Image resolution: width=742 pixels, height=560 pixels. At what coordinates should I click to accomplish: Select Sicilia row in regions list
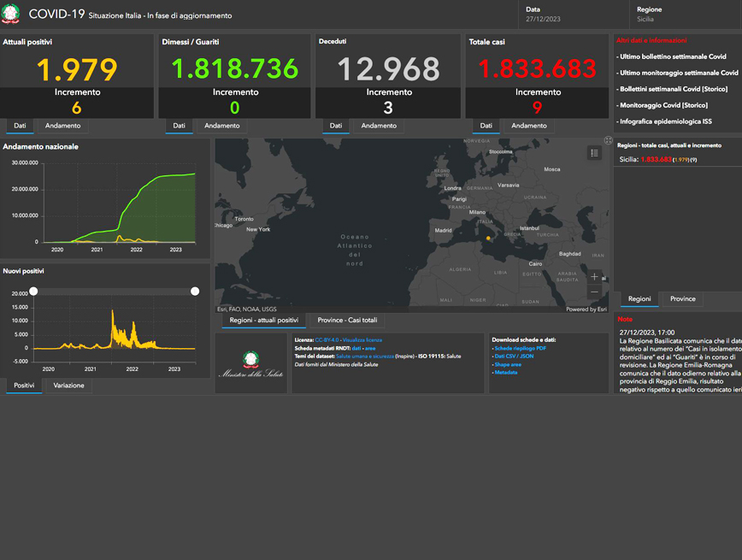657,160
